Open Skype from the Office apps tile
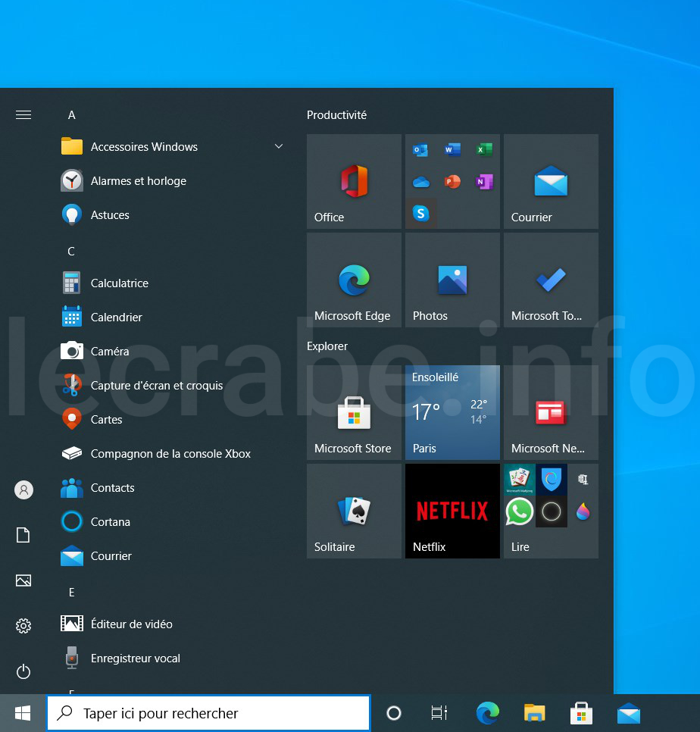 click(420, 214)
